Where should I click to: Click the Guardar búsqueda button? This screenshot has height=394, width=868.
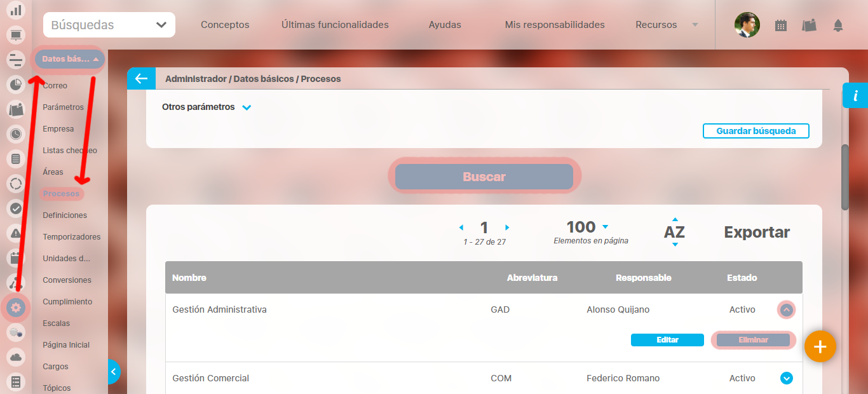tap(756, 131)
